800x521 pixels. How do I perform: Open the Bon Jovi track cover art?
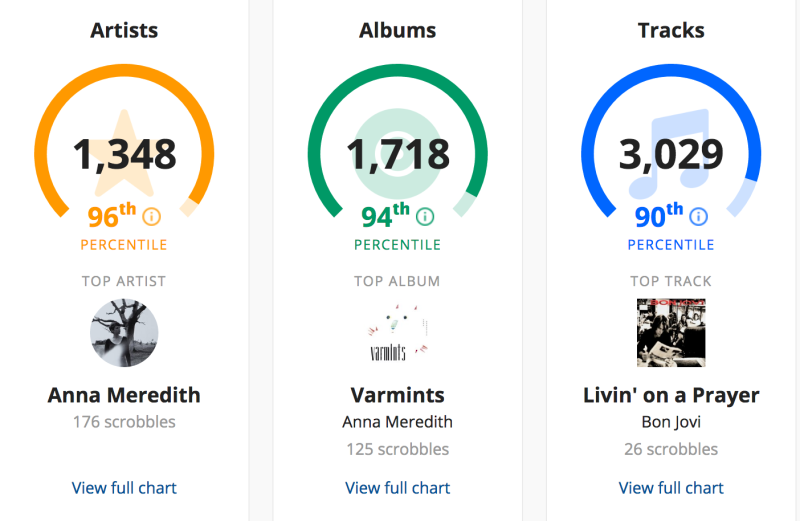coord(671,333)
